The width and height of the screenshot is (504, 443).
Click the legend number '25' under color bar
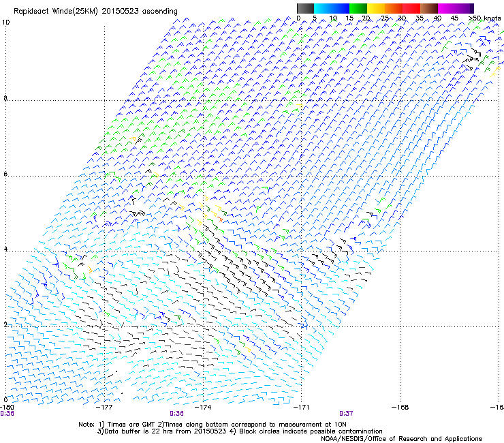(x=385, y=18)
